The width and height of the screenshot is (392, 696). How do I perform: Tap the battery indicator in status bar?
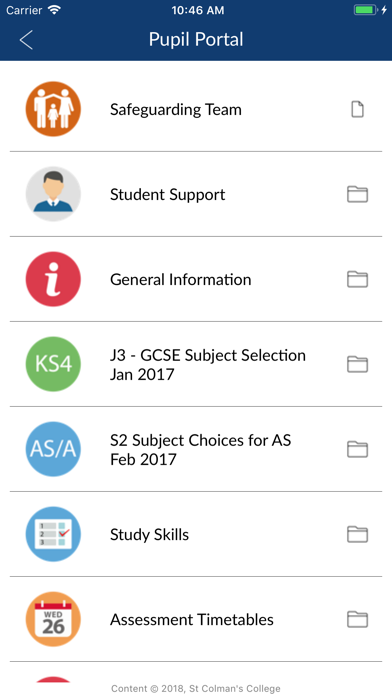point(366,10)
